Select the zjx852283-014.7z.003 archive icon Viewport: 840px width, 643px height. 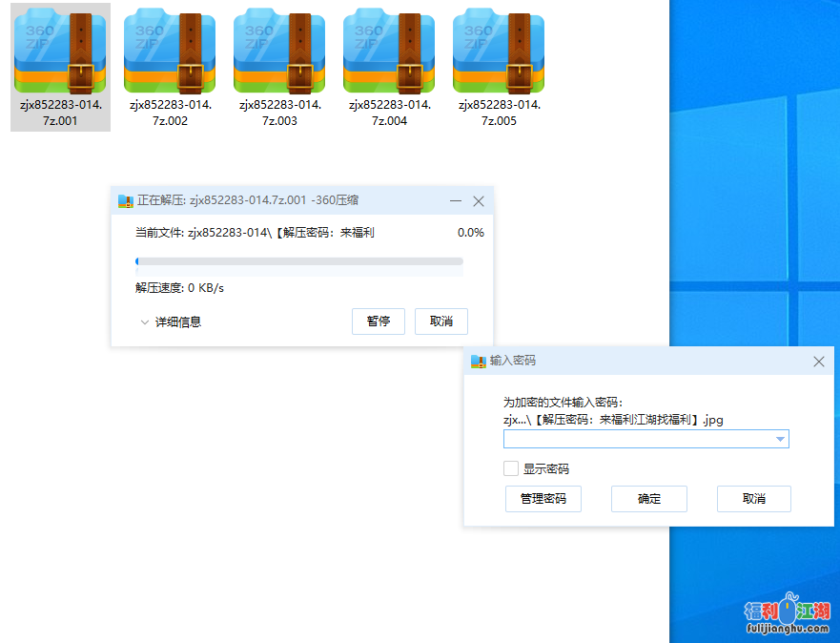[x=279, y=52]
